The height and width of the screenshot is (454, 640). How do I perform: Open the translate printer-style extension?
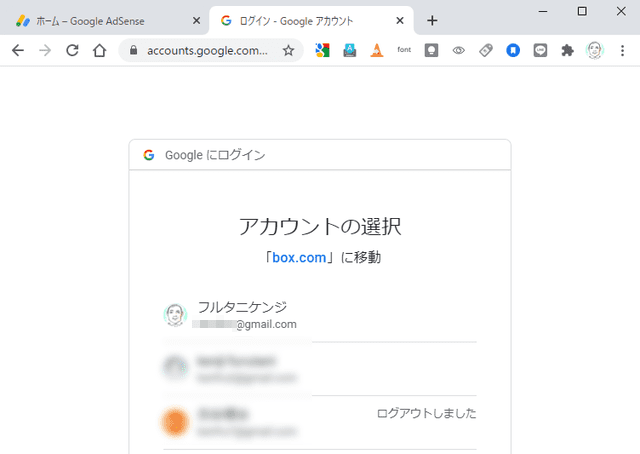(x=350, y=50)
